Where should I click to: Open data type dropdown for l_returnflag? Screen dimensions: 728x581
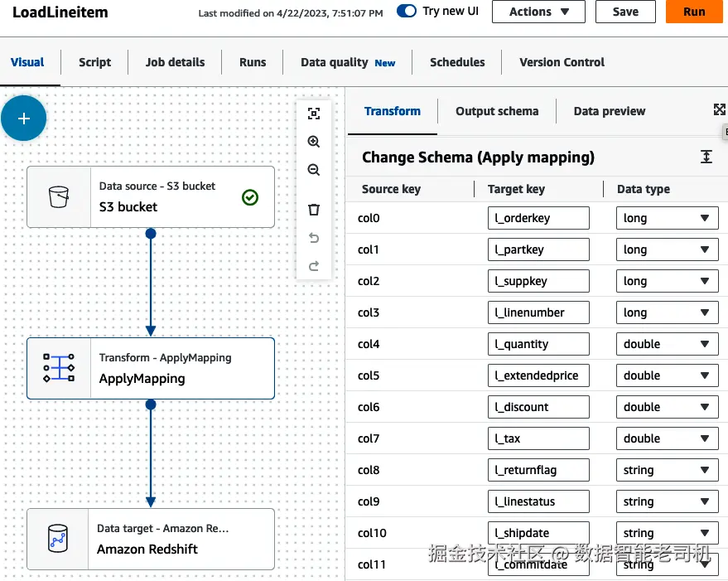(x=668, y=470)
